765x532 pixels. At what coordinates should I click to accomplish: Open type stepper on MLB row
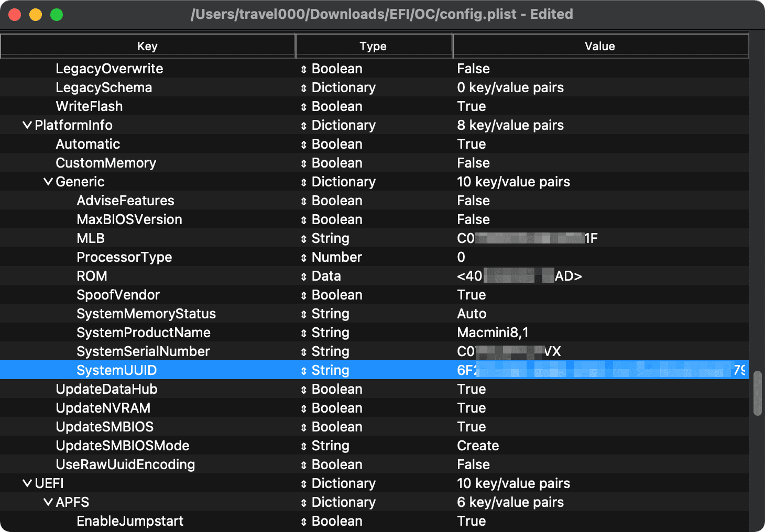coord(303,239)
